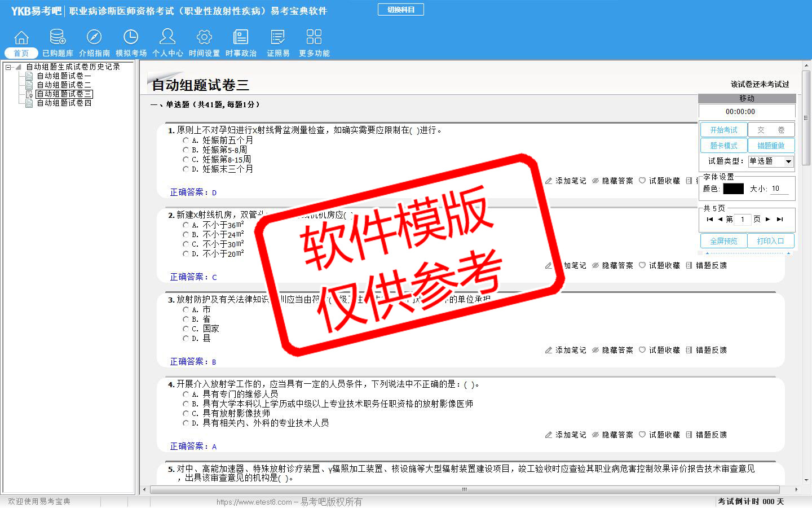Screen dimensions: 812x508
Task: Select option B 省 in question 3
Action: (186, 319)
